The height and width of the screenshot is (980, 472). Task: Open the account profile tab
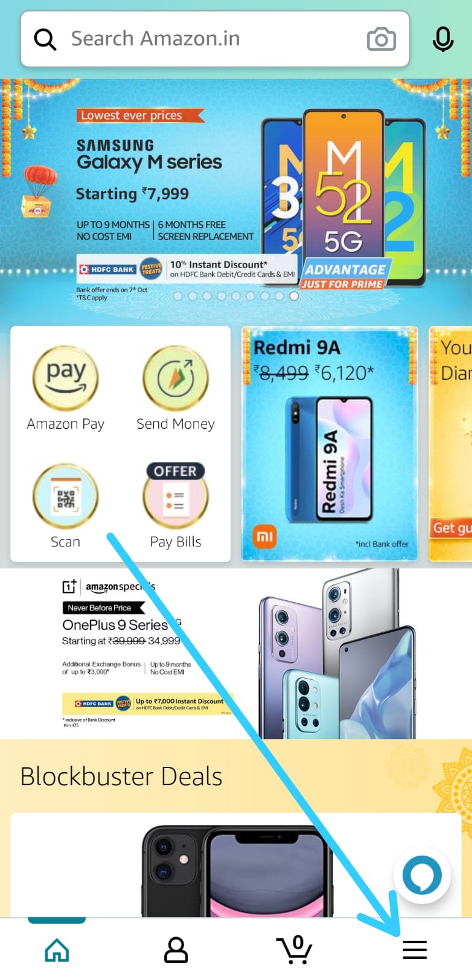(176, 950)
